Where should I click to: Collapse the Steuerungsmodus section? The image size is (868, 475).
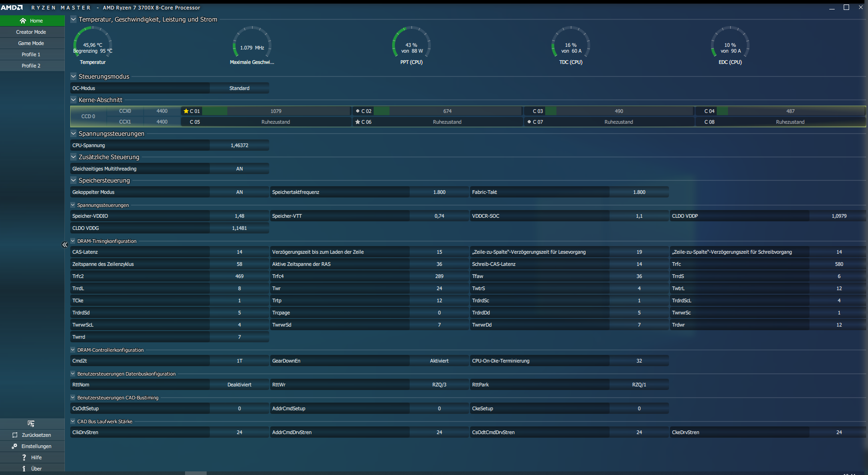[73, 76]
